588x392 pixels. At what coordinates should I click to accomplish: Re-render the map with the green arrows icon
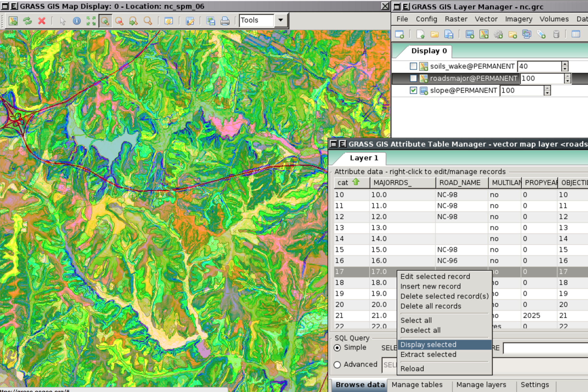click(x=27, y=21)
